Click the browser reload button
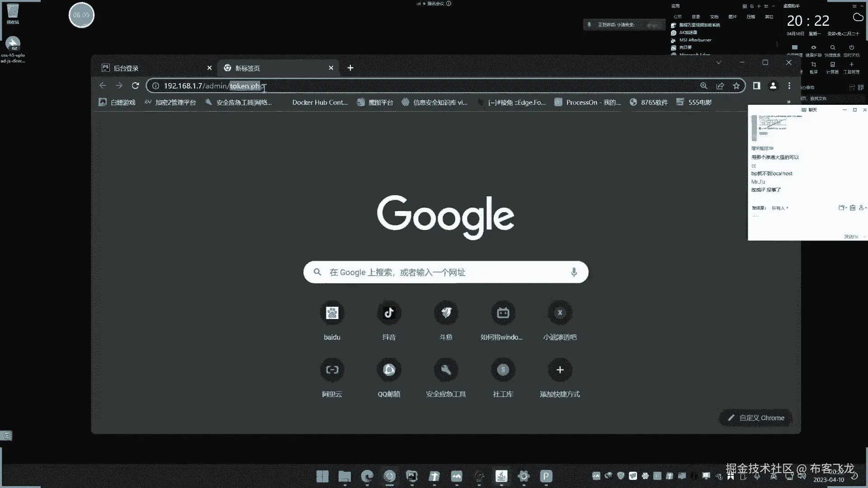 tap(135, 86)
